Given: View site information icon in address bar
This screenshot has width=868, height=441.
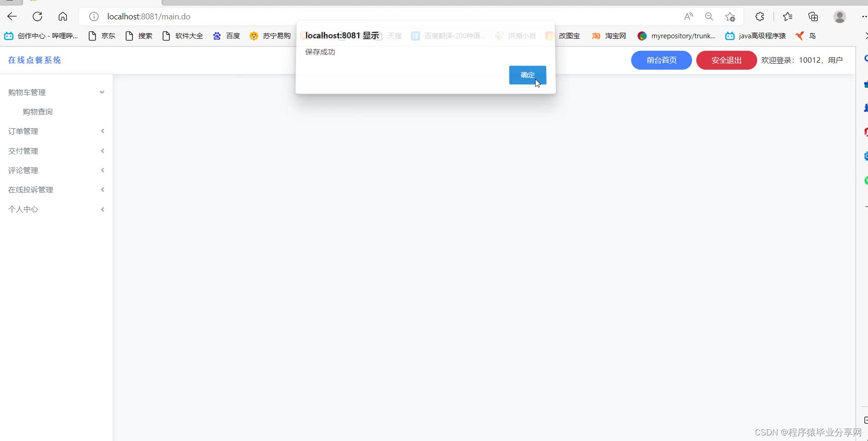Looking at the screenshot, I should coord(94,17).
